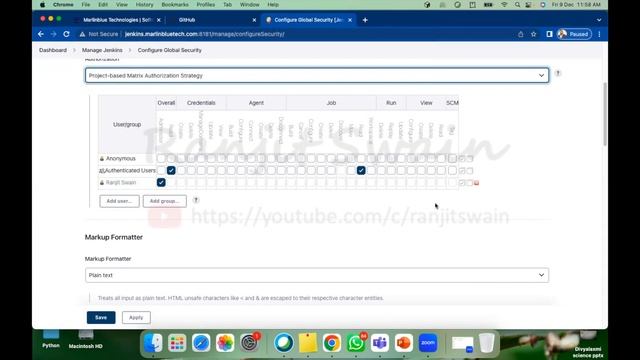Open Zoom app in the Dock
This screenshot has width=640, height=360.
(428, 343)
